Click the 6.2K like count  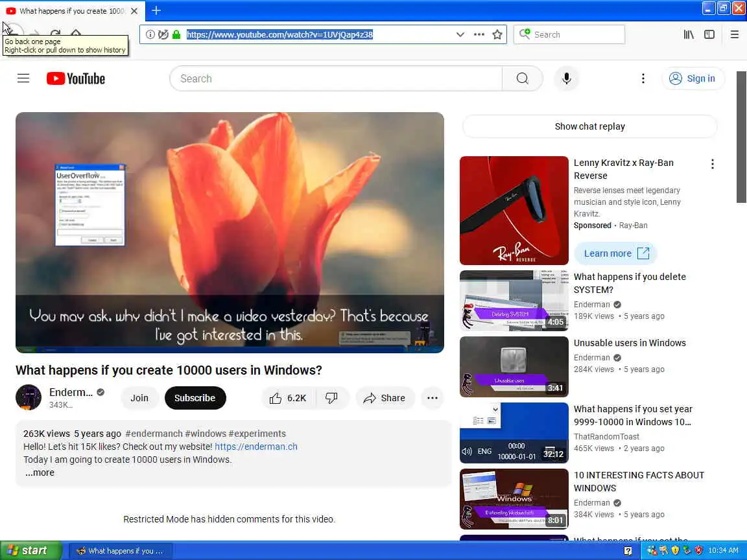pyautogui.click(x=296, y=398)
